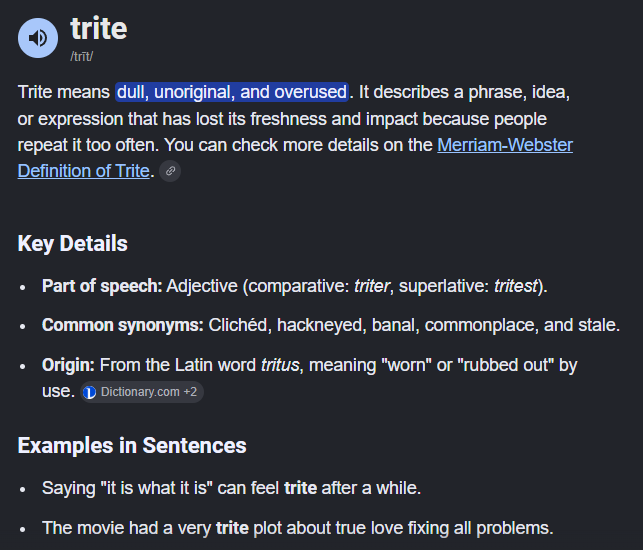Open the Merriam-Webster link
The width and height of the screenshot is (643, 550).
(x=505, y=145)
